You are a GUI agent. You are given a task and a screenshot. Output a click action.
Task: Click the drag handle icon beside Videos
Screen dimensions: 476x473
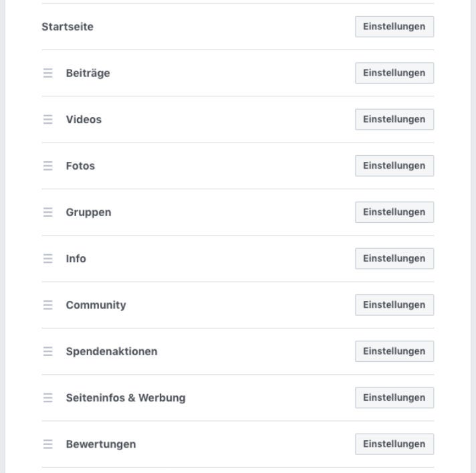pyautogui.click(x=48, y=119)
